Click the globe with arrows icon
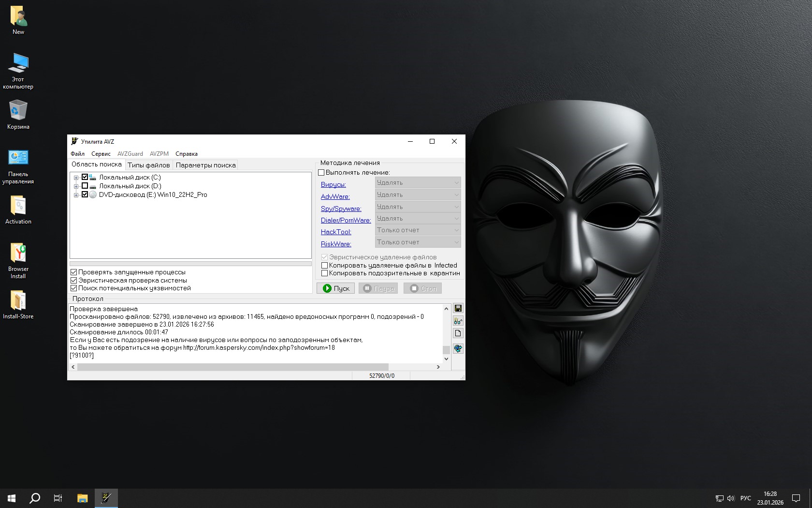Viewport: 812px width, 508px height. pyautogui.click(x=458, y=348)
